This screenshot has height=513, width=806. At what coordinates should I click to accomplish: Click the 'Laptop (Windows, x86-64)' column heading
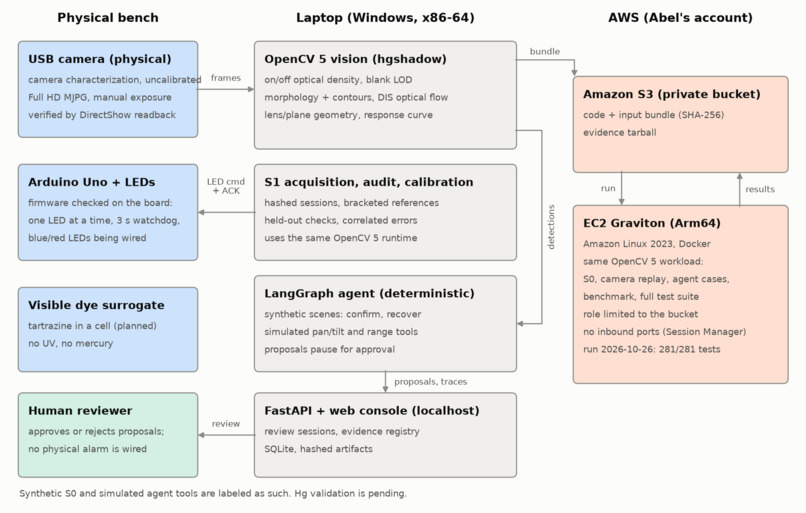385,17
